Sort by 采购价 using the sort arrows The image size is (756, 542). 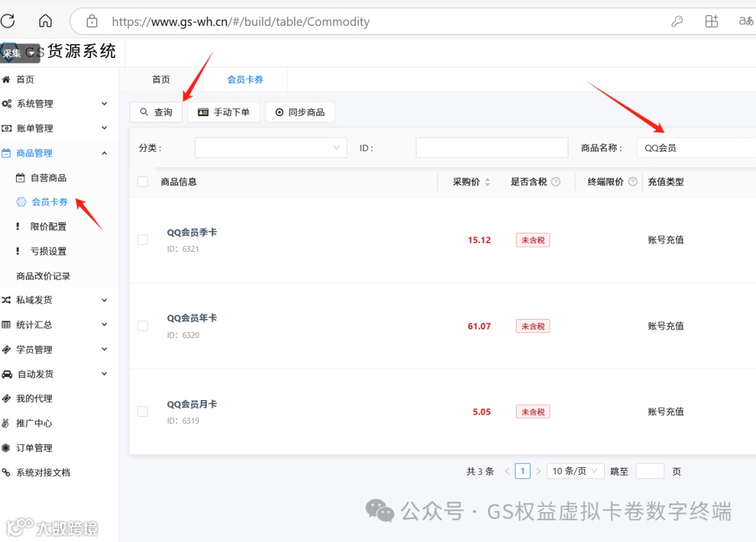click(x=487, y=182)
